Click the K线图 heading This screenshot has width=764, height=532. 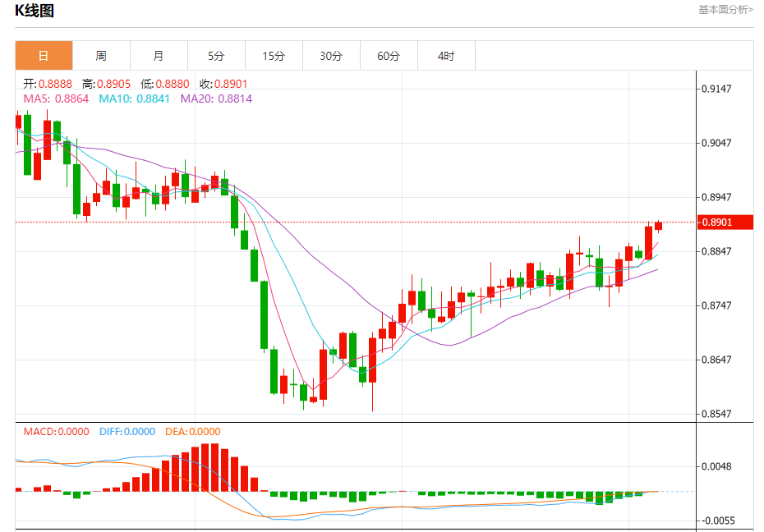point(35,11)
